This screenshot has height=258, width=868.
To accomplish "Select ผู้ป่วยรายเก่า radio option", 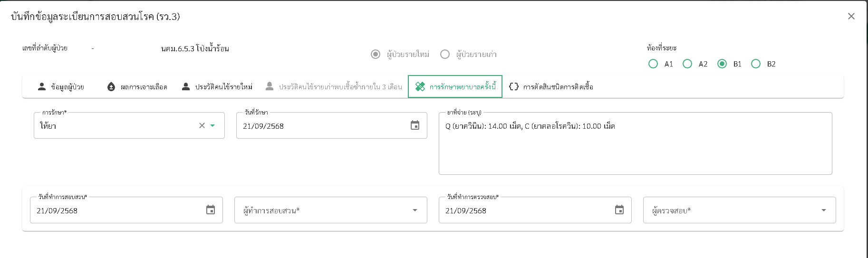I will pos(445,54).
